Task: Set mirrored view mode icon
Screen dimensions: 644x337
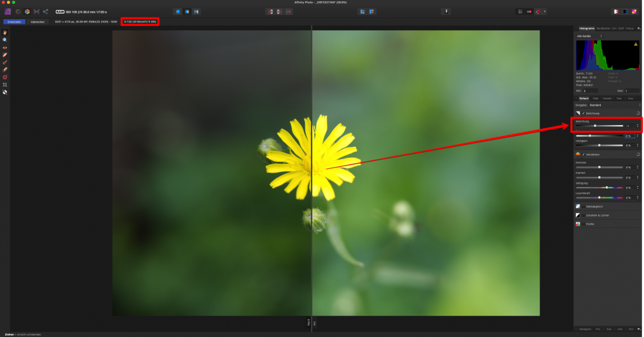Action: 196,12
